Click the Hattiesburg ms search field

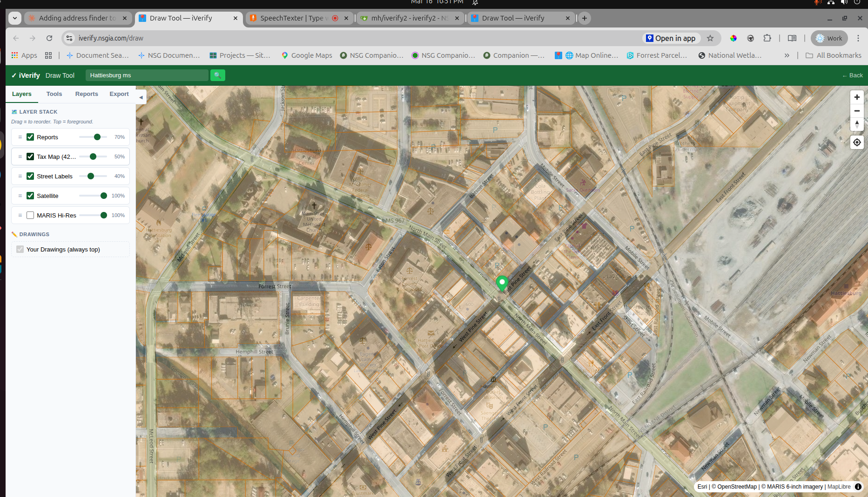[x=147, y=75]
